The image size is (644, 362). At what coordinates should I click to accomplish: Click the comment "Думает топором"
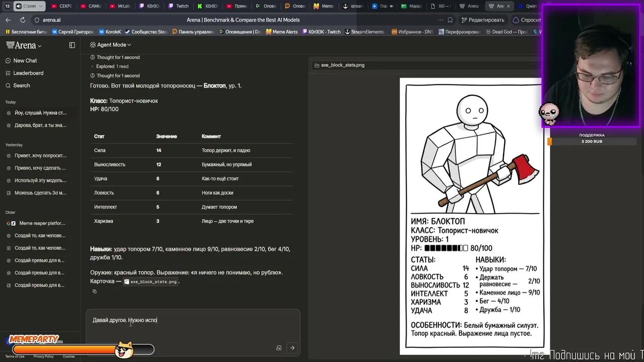pyautogui.click(x=219, y=207)
